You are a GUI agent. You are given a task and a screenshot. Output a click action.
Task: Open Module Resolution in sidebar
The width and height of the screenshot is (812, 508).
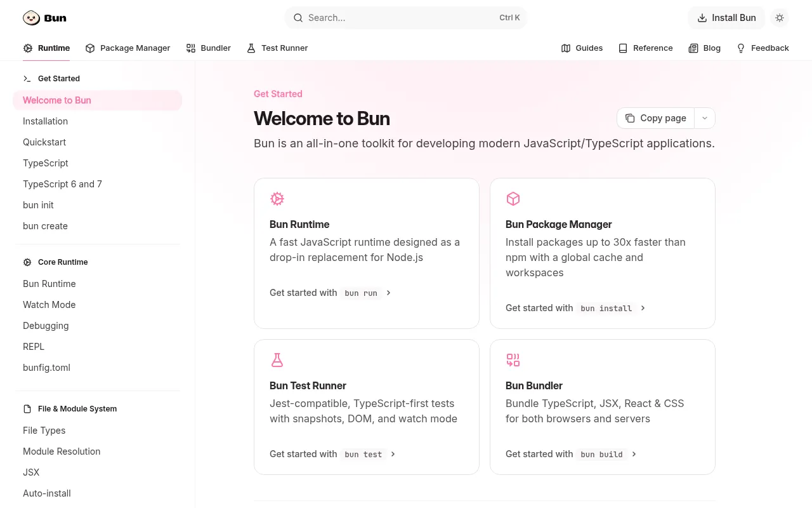point(97,451)
